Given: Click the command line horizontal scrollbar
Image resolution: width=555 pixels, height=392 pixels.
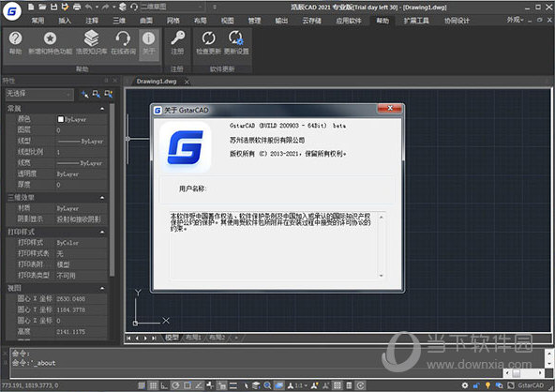Looking at the screenshot, I should pyautogui.click(x=523, y=373).
